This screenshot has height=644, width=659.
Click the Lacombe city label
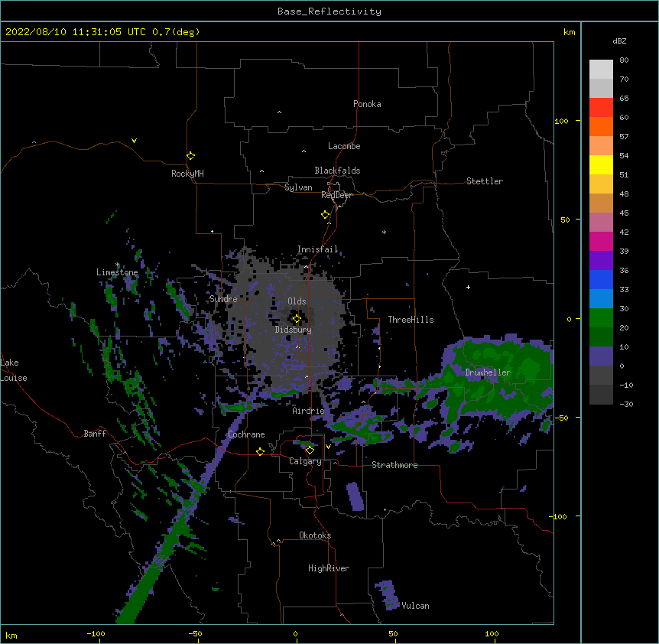(x=344, y=146)
